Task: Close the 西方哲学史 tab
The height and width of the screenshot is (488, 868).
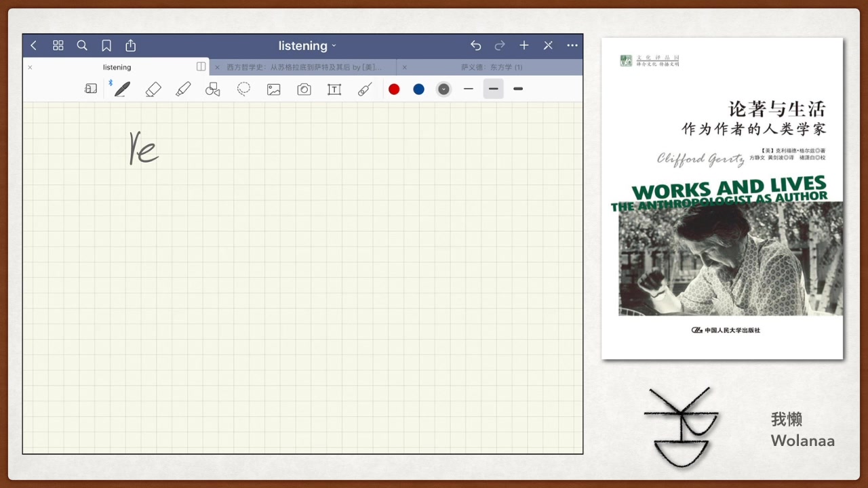Action: click(217, 67)
